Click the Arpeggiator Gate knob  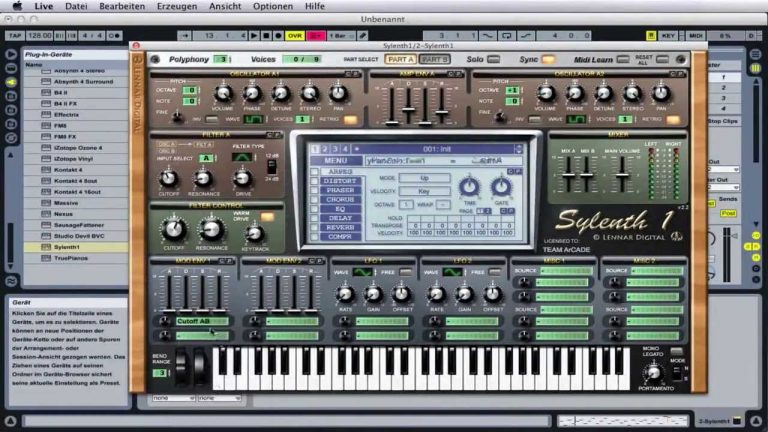click(x=502, y=187)
